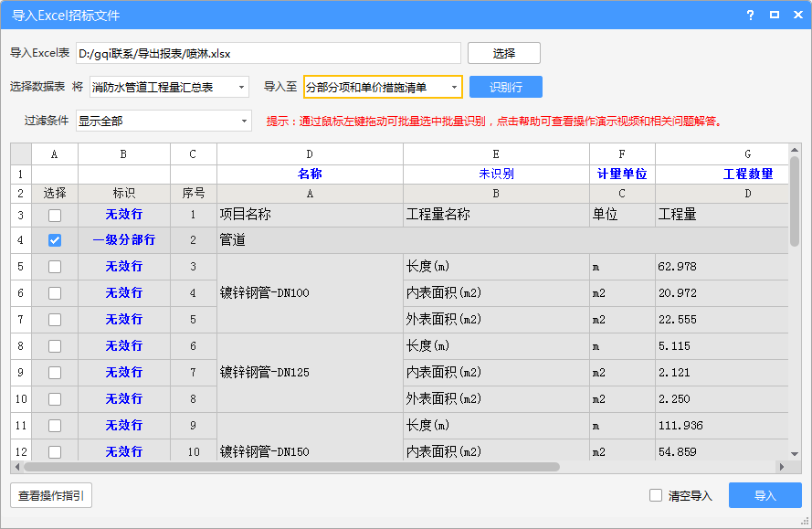The image size is (812, 529).
Task: Click the 5.115 quantity cell
Action: point(722,345)
